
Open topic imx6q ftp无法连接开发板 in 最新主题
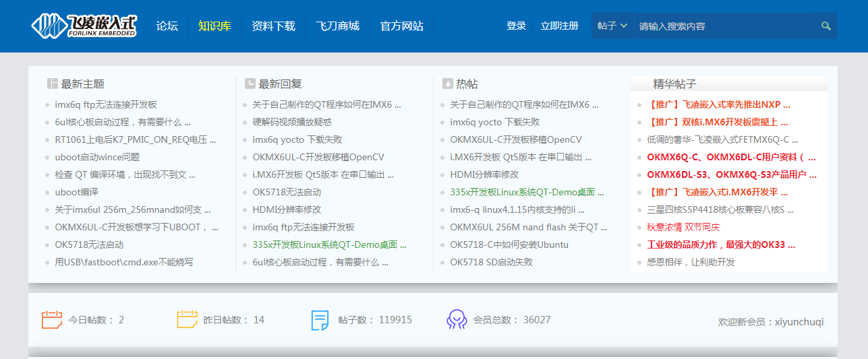(x=106, y=104)
